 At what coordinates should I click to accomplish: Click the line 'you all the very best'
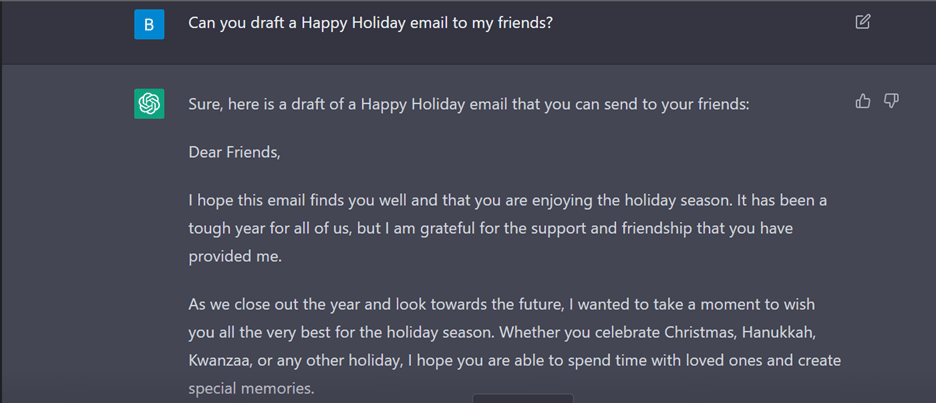click(502, 333)
